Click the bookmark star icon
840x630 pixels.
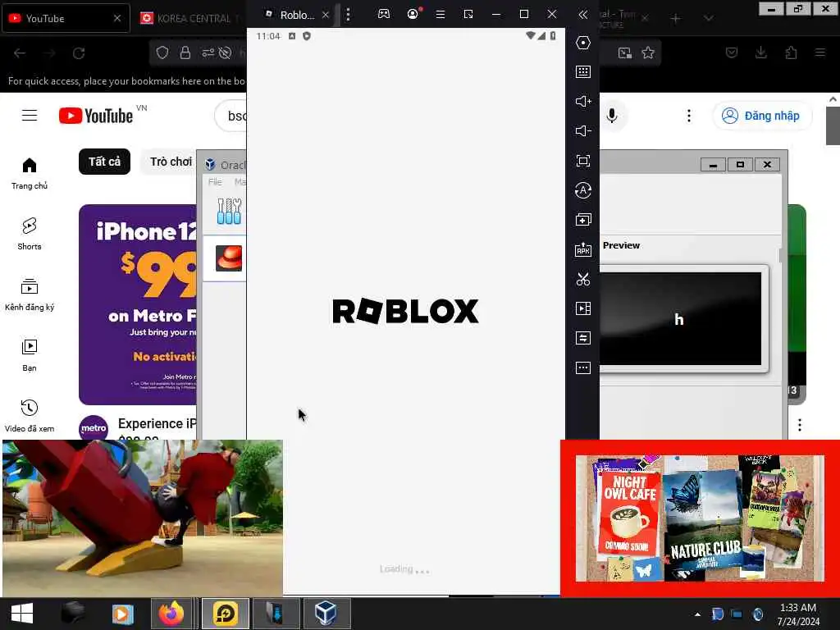tap(648, 52)
